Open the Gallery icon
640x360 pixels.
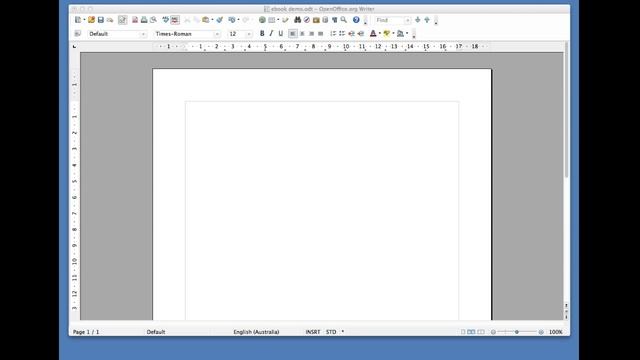(x=316, y=20)
